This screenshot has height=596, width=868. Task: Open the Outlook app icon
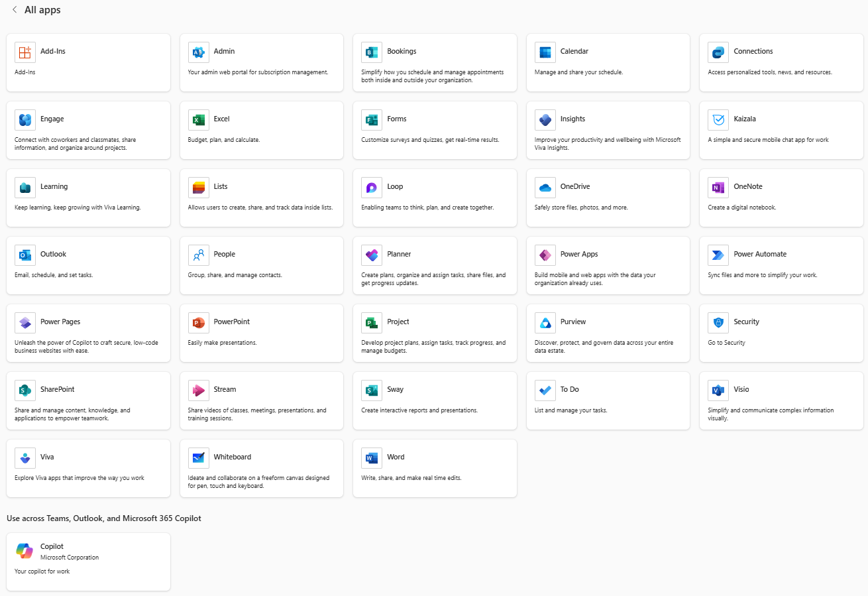click(25, 255)
